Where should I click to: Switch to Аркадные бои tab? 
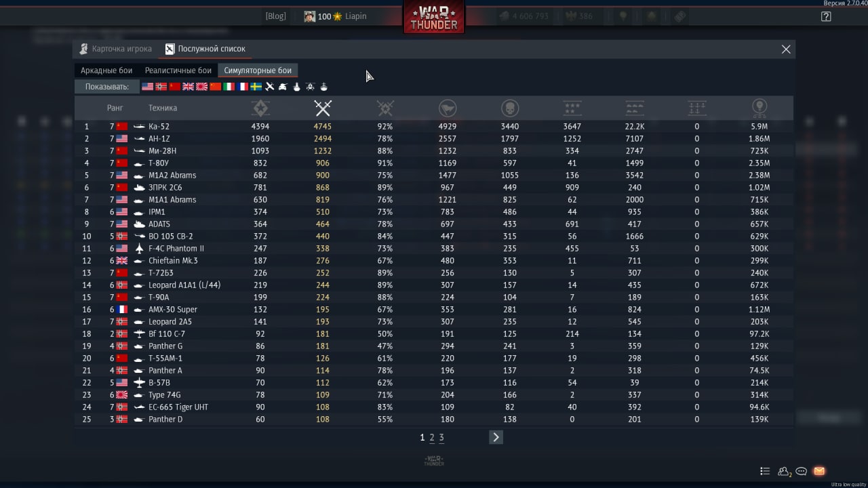click(x=106, y=70)
